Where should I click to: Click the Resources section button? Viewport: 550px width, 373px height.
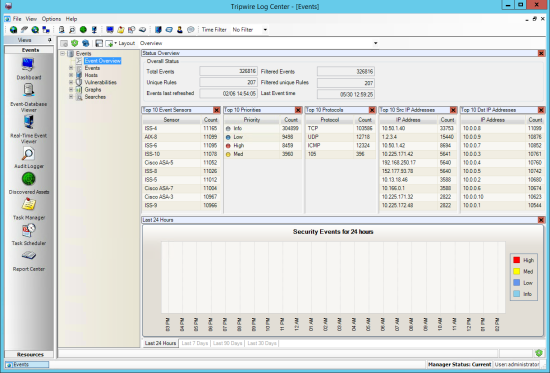[30, 354]
